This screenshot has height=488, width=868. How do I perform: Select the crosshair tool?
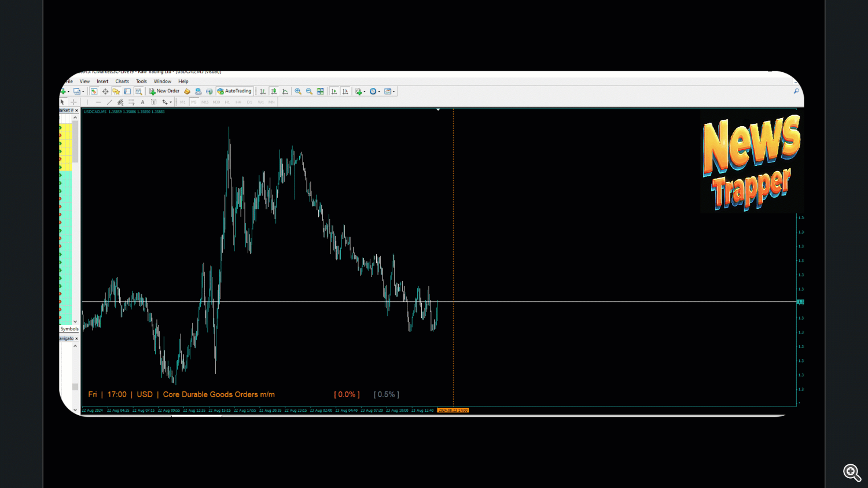73,102
